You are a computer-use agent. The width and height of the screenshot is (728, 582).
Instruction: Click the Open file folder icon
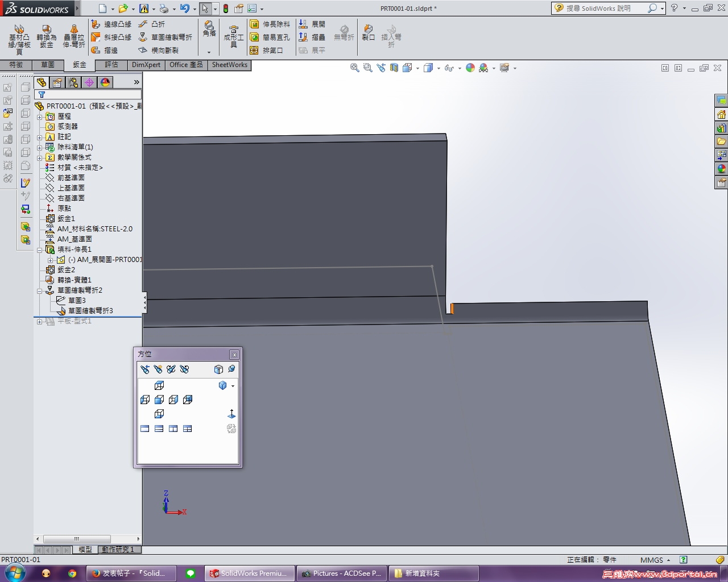tap(123, 9)
